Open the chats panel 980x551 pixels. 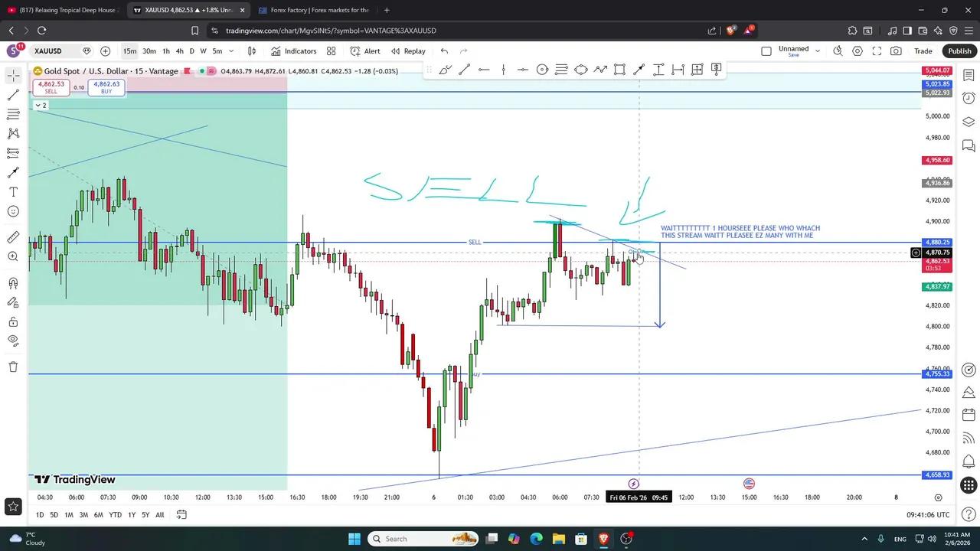[x=969, y=146]
